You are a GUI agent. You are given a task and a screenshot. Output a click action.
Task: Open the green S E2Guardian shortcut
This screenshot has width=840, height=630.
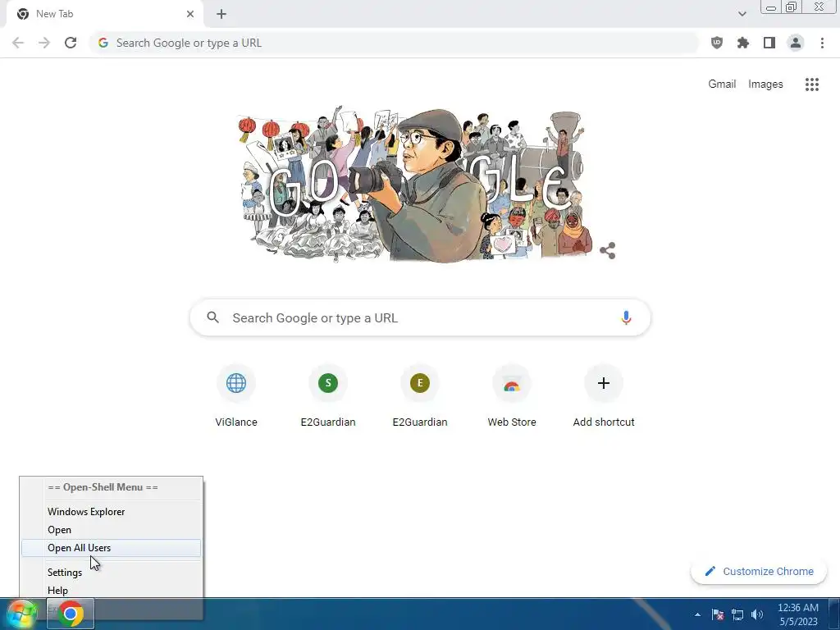[328, 396]
